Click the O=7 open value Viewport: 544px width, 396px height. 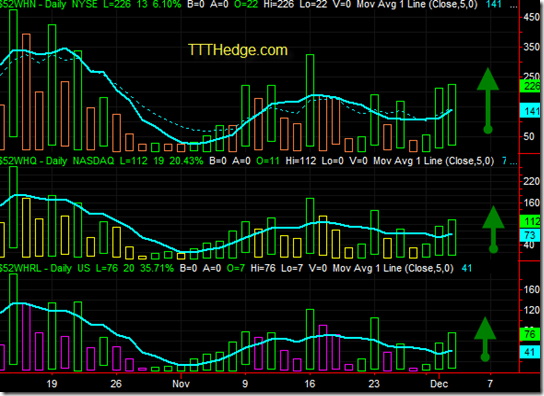[236, 268]
